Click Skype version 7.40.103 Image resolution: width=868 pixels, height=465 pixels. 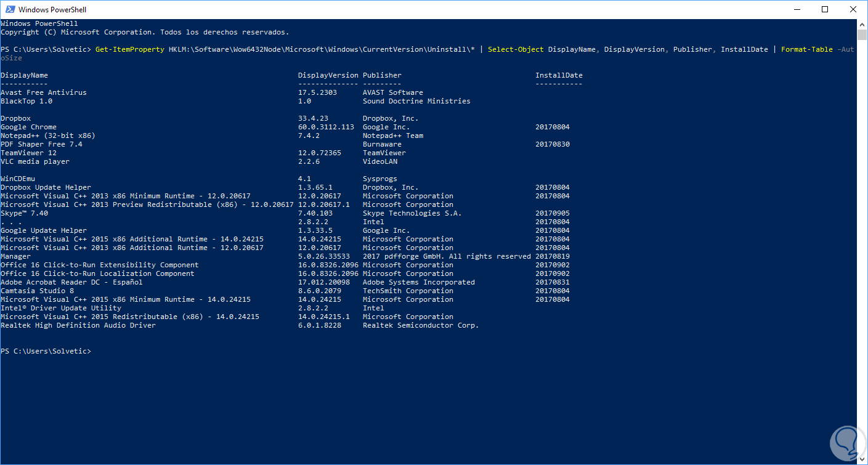pos(315,213)
